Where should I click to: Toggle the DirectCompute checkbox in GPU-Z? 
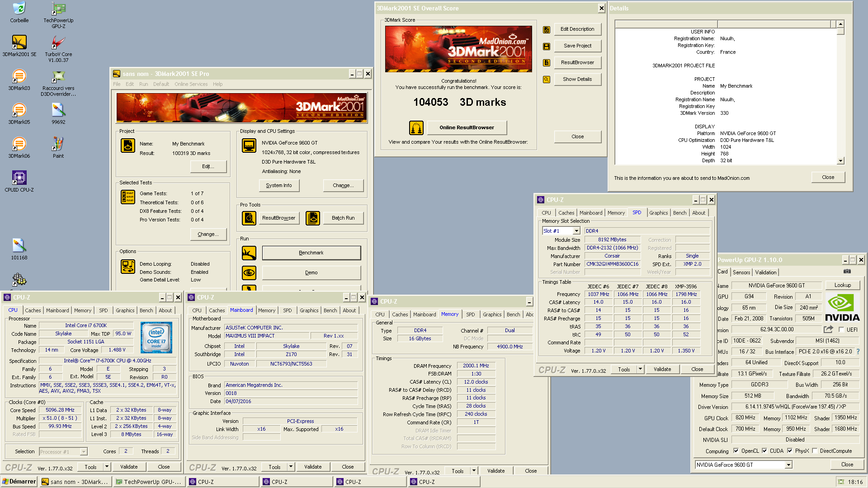point(815,451)
